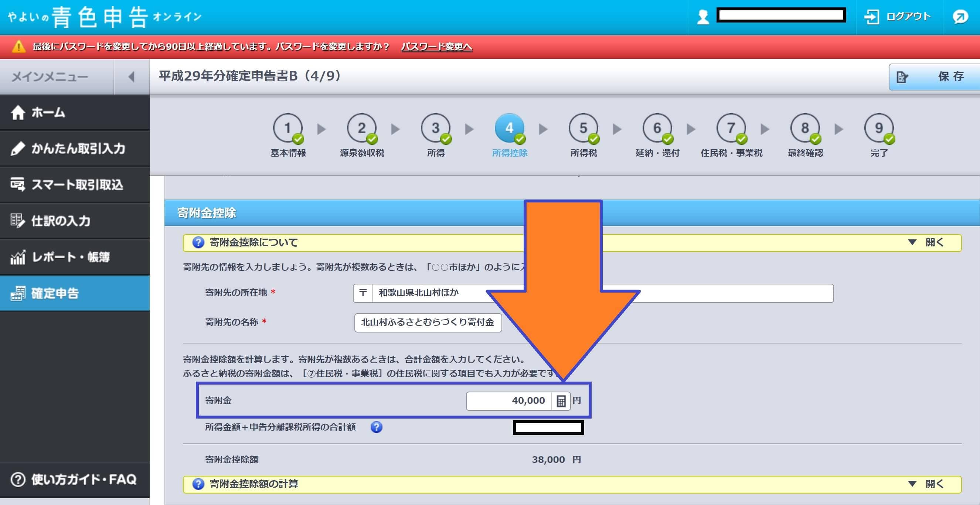Expand the 寄附金控除について panel with 開く

pos(926,243)
